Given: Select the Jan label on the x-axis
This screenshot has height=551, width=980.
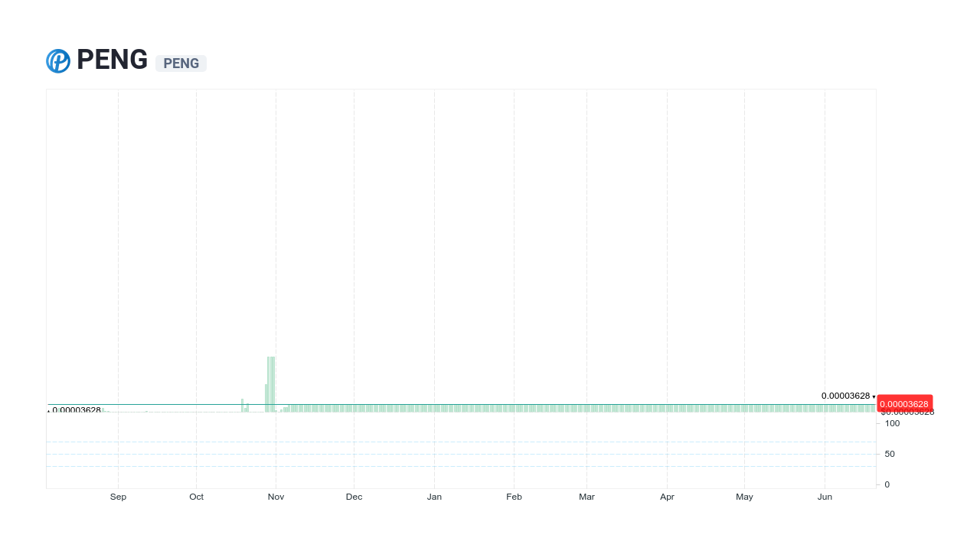Looking at the screenshot, I should click(x=434, y=497).
